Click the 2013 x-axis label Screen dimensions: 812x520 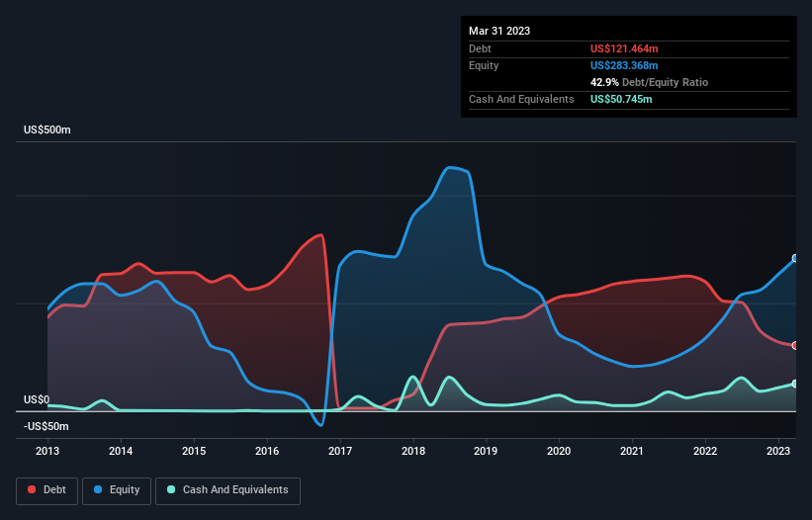[x=47, y=451]
